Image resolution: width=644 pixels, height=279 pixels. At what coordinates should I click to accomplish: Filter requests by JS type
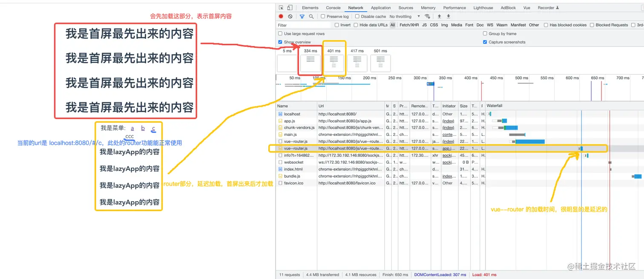click(424, 25)
